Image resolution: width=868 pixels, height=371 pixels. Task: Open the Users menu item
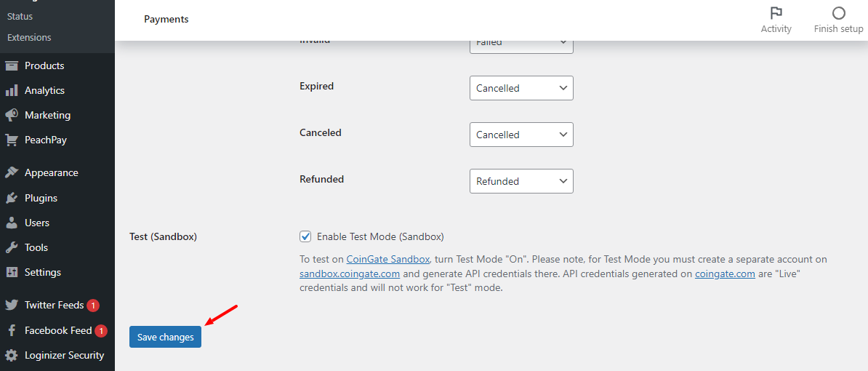point(36,223)
